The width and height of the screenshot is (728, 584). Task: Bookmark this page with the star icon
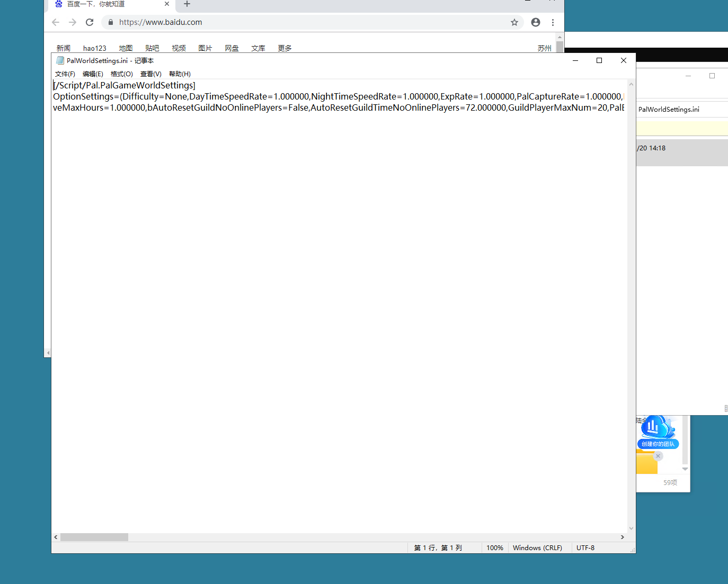[x=514, y=22]
